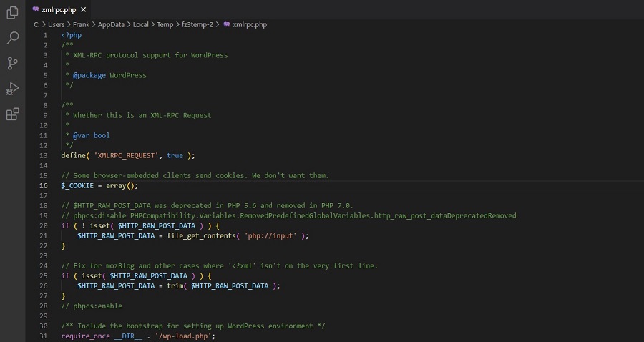Open the Run and Debug view
The width and height of the screenshot is (644, 342).
pyautogui.click(x=12, y=89)
